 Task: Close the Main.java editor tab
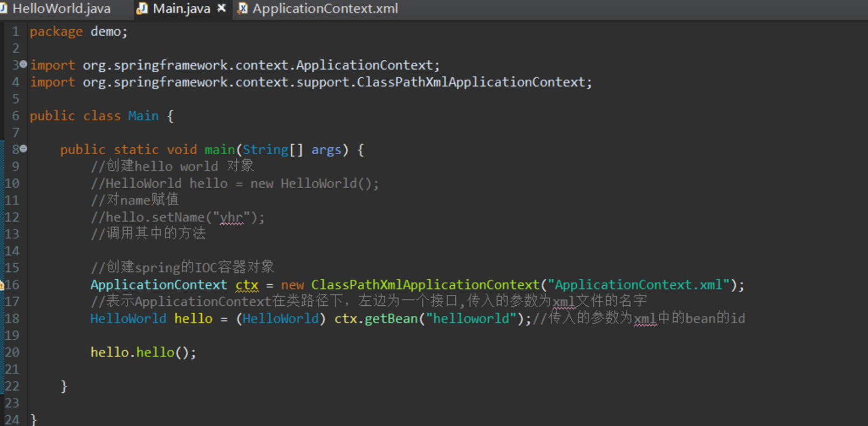(x=221, y=8)
